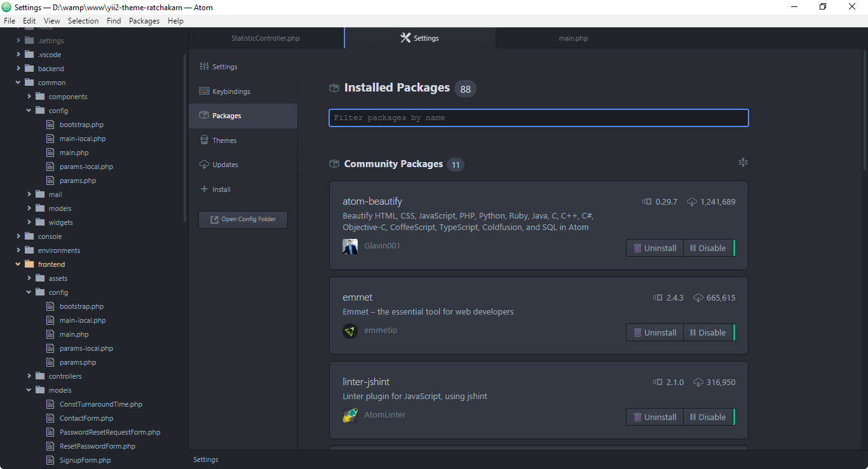This screenshot has width=868, height=469.
Task: Click the Installed Packages heading box icon
Action: coord(334,88)
